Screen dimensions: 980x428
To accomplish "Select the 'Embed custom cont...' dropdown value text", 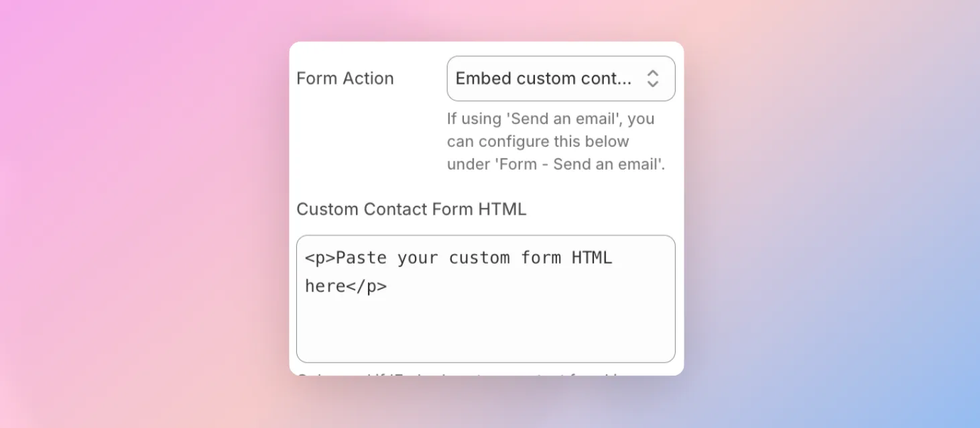I will 543,78.
